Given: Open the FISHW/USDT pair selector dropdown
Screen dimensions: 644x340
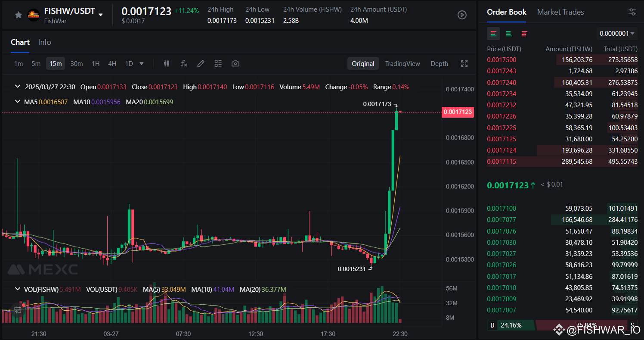Looking at the screenshot, I should point(101,15).
